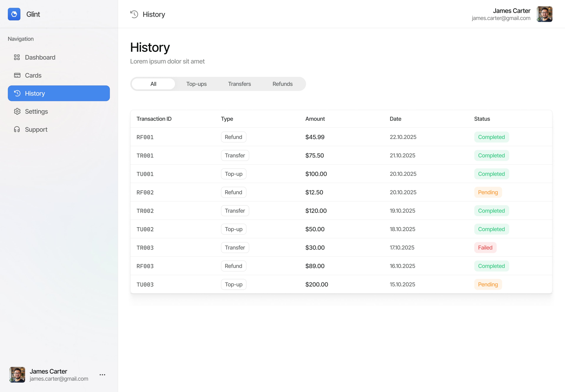Click the Completed status for RF001

491,137
